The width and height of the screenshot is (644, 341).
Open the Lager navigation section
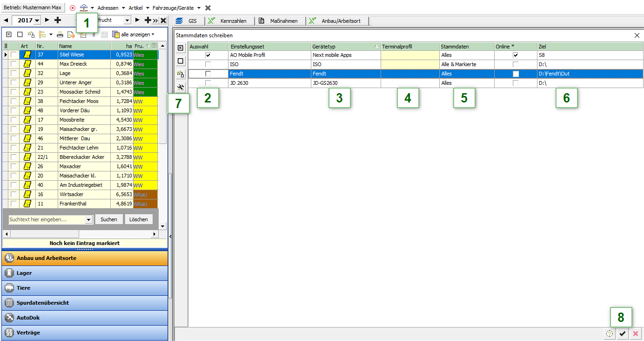point(84,273)
